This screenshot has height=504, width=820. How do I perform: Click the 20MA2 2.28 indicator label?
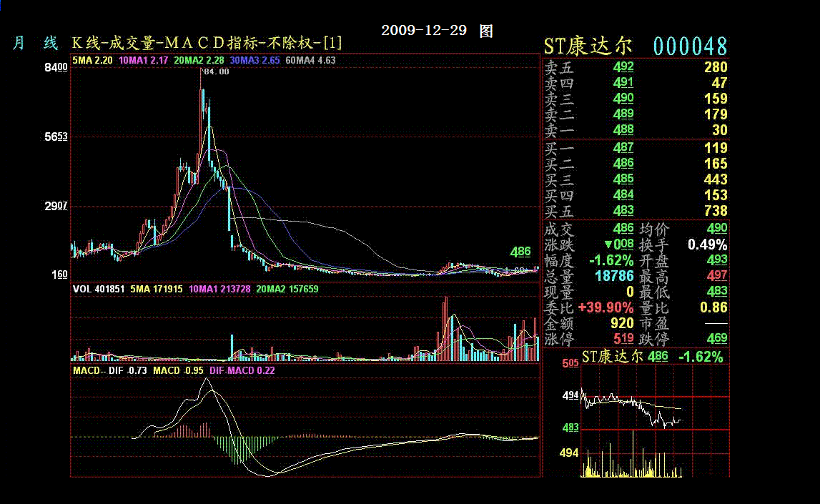click(x=199, y=60)
